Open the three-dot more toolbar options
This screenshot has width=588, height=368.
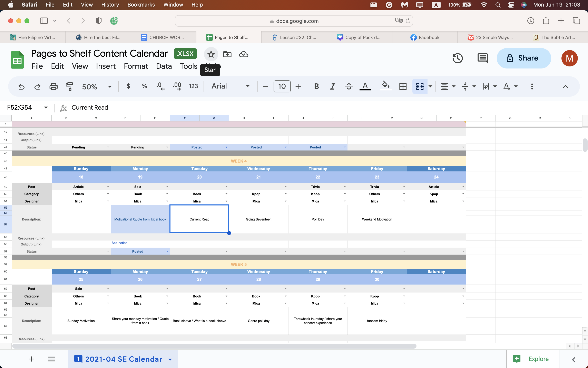pyautogui.click(x=532, y=86)
